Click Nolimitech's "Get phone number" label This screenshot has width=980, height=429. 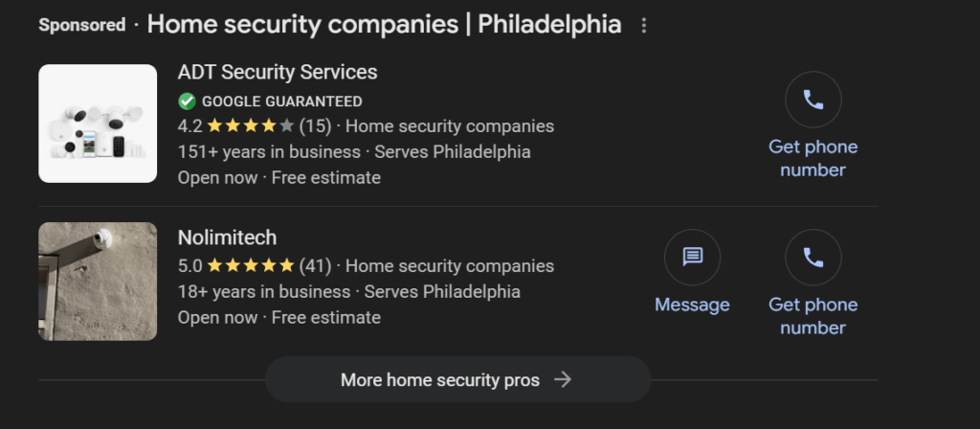pyautogui.click(x=813, y=316)
